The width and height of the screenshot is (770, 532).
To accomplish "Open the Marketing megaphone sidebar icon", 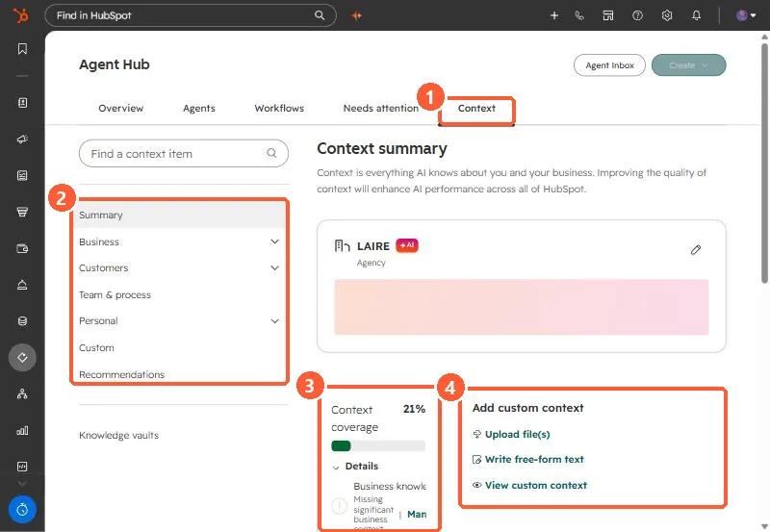I will (22, 139).
